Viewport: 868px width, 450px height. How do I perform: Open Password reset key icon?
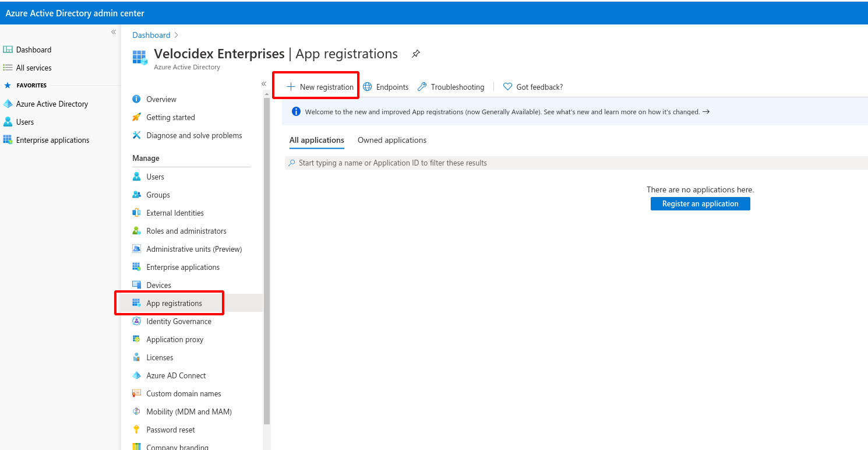[136, 430]
